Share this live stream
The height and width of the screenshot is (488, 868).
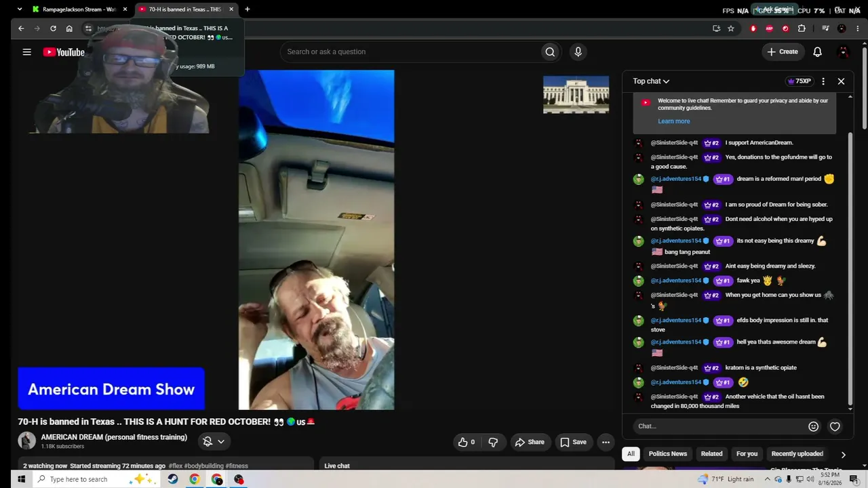[x=529, y=442]
